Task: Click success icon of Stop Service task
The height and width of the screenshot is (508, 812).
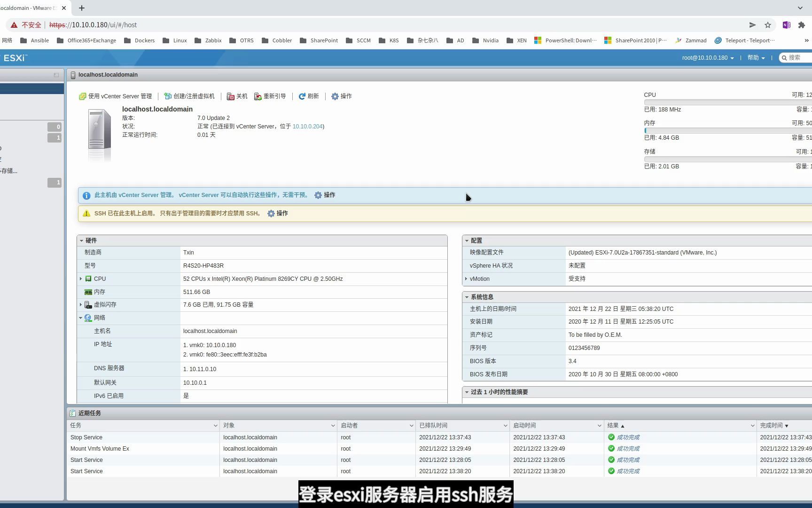Action: (611, 437)
